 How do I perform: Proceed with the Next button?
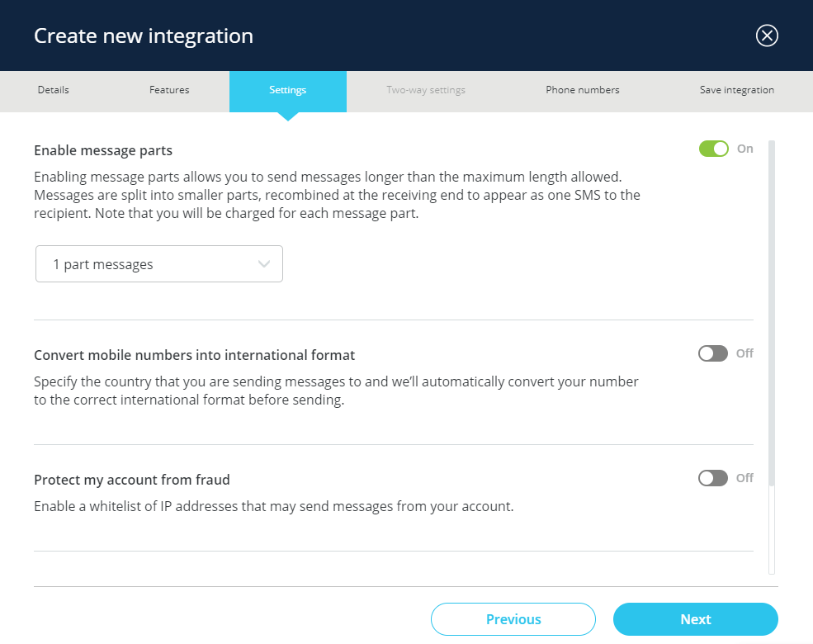(x=695, y=619)
